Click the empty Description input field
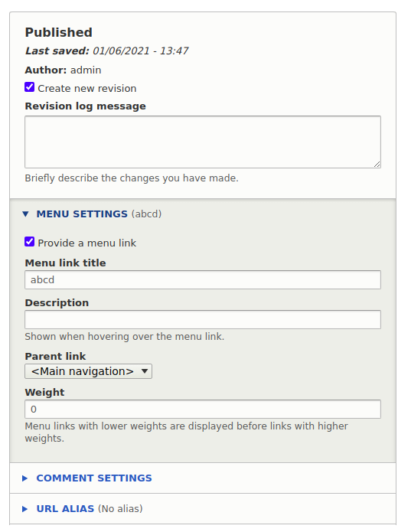This screenshot has width=398, height=532. point(203,320)
